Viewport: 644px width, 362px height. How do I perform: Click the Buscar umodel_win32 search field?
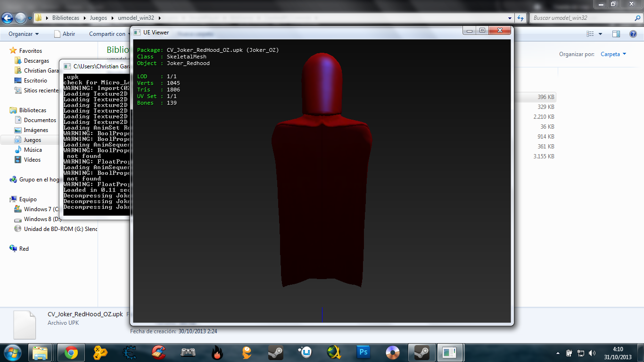coord(580,18)
